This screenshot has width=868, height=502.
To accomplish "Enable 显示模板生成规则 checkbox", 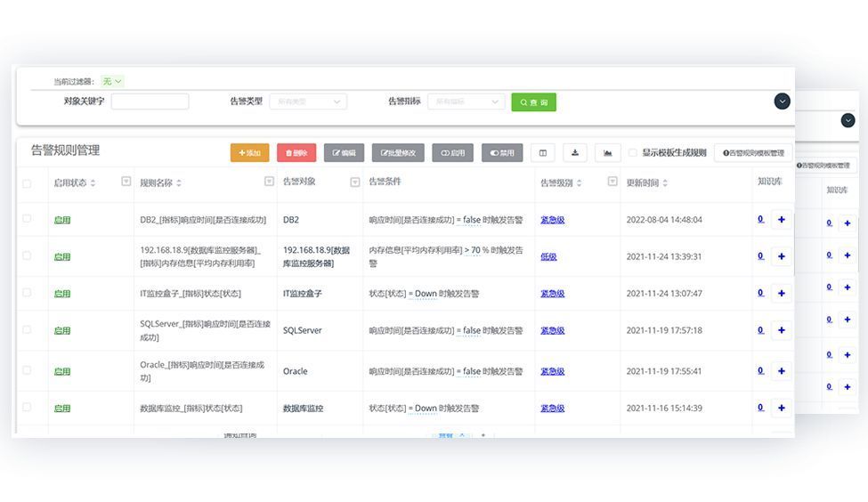I will pos(632,153).
